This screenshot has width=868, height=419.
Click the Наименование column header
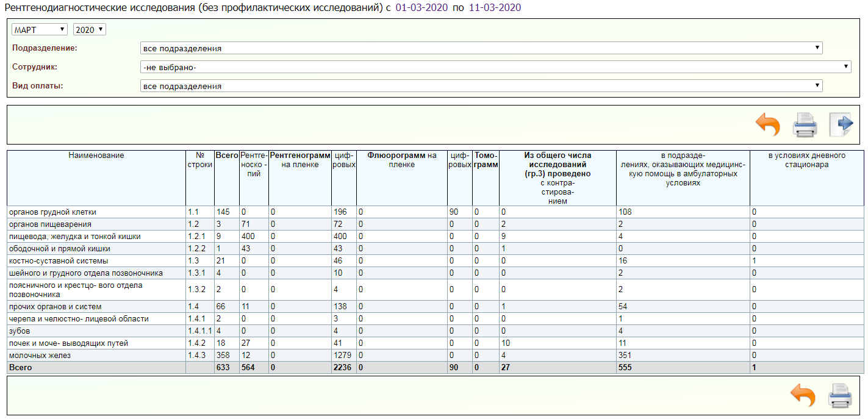point(96,156)
